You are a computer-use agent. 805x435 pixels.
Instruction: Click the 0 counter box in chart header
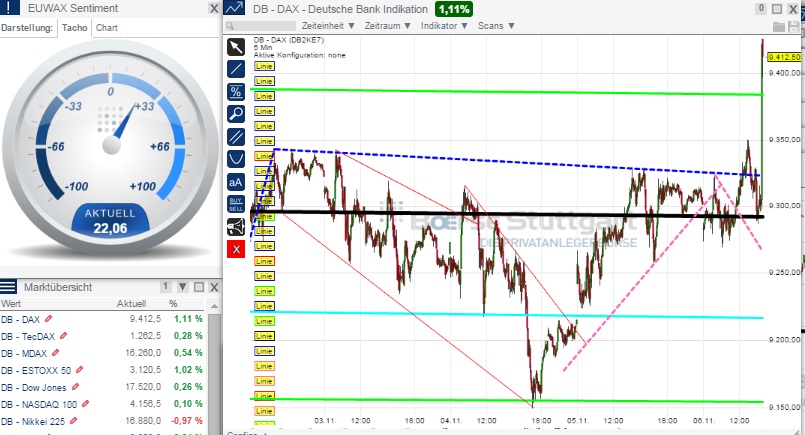pyautogui.click(x=761, y=8)
